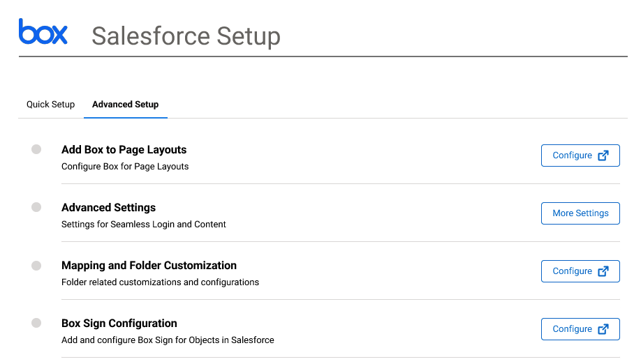Configure Box Sign for Salesforce objects
The image size is (641, 364).
[580, 329]
